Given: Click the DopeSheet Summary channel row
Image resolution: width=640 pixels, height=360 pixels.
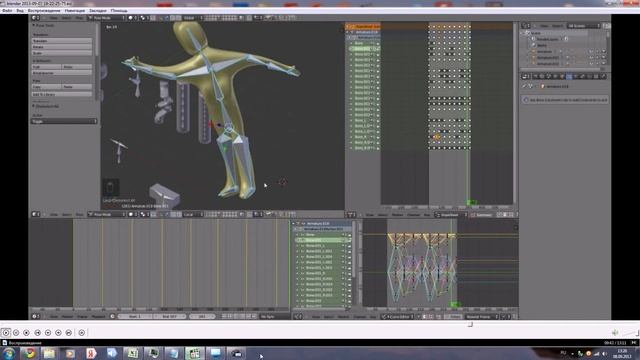Looking at the screenshot, I should 363,27.
